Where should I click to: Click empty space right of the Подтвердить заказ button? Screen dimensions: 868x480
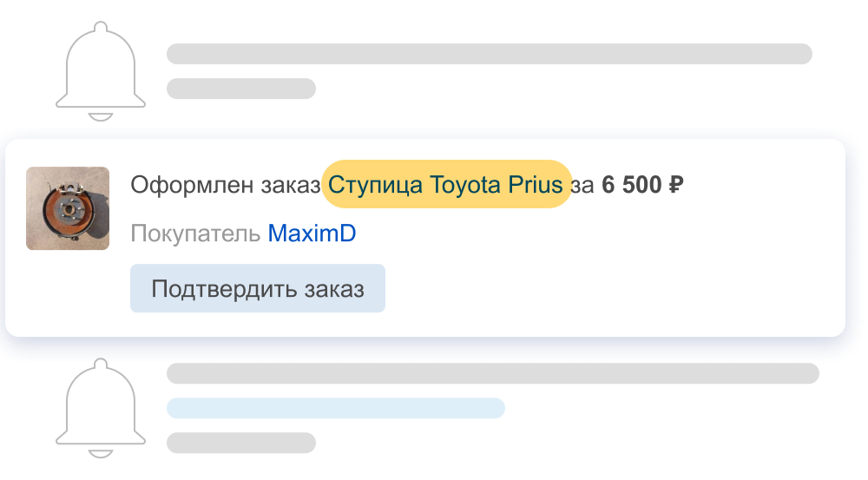608,288
